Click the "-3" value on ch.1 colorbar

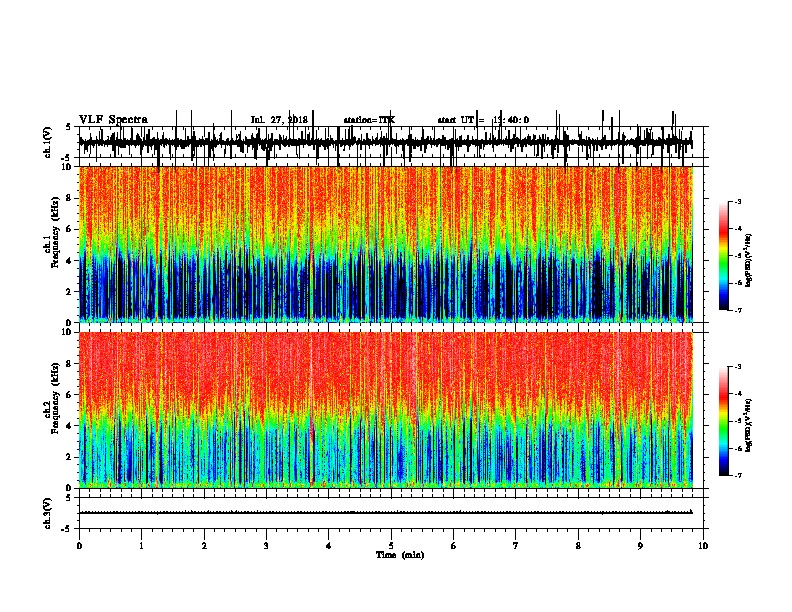coord(737,202)
